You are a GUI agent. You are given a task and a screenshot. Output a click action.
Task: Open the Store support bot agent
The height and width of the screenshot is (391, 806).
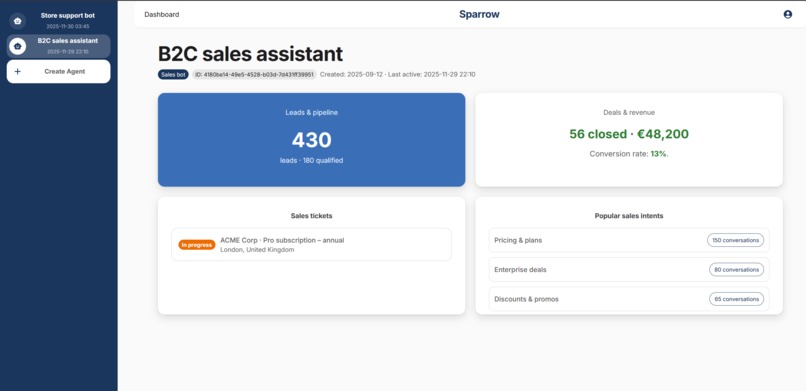(59, 21)
